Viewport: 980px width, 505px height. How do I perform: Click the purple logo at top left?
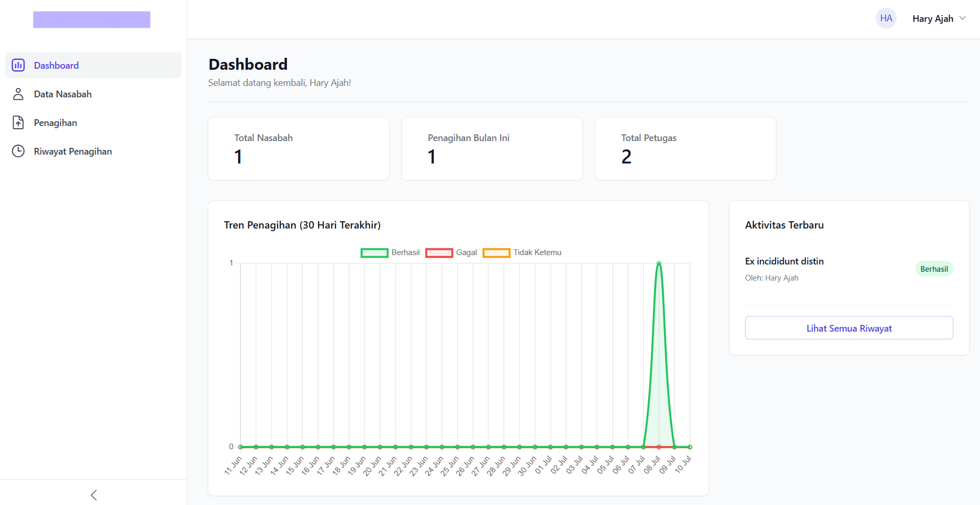(92, 19)
